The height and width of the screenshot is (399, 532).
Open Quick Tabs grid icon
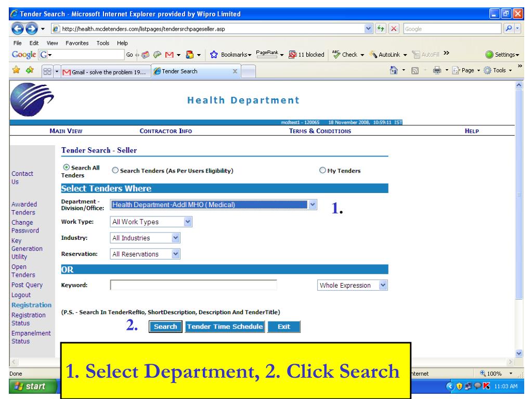[x=47, y=71]
